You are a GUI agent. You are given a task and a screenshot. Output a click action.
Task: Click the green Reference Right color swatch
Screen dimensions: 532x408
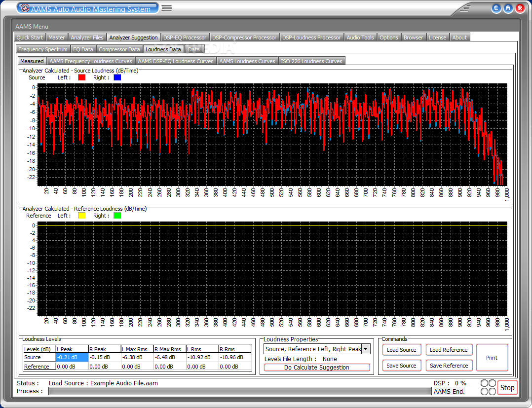[117, 216]
